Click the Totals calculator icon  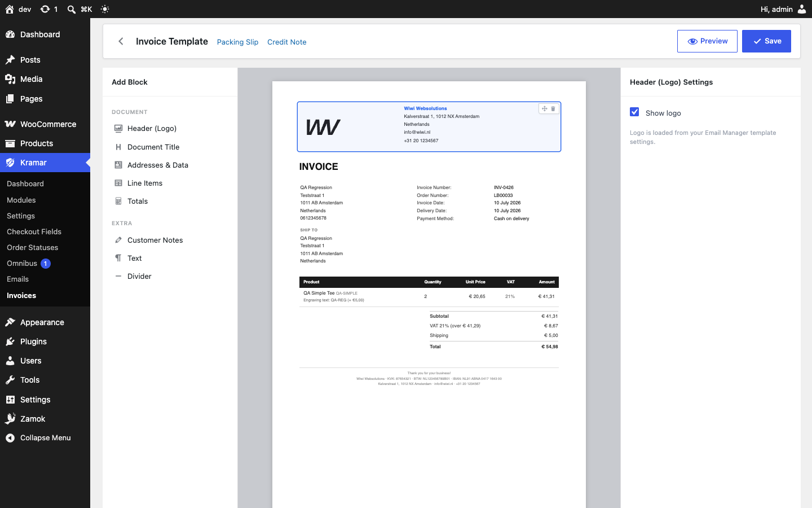point(118,201)
